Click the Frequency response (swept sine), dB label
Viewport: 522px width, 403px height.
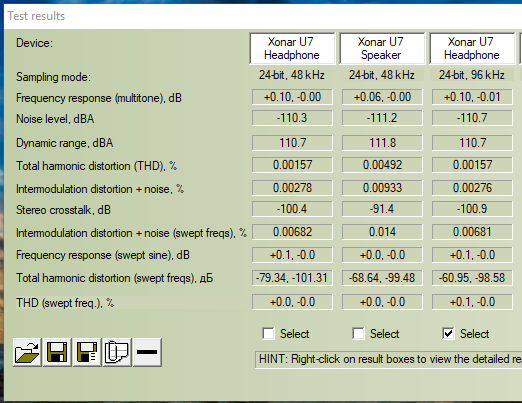(x=103, y=255)
